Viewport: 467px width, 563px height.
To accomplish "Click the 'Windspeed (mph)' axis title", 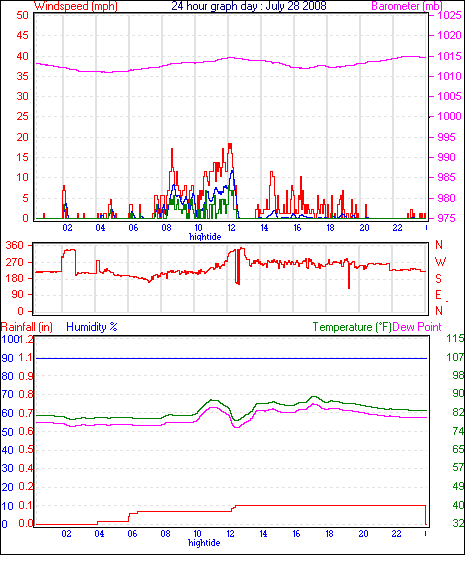I will click(76, 6).
